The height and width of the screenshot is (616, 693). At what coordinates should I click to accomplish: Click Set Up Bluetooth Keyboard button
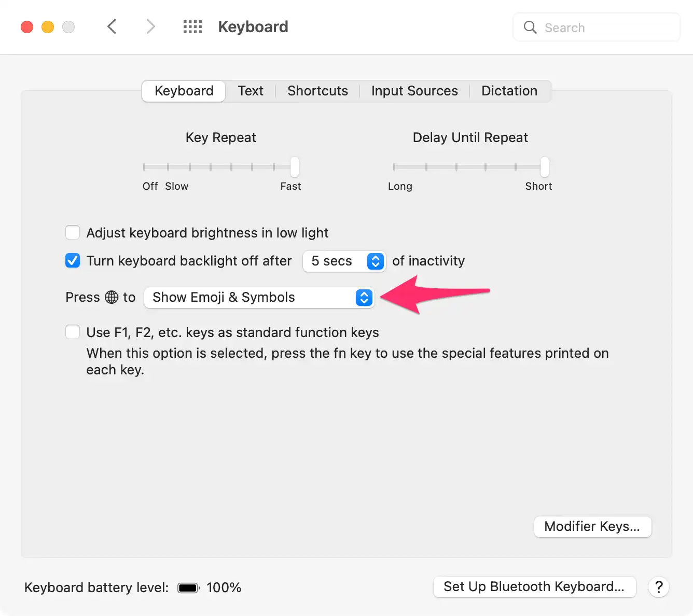[534, 586]
